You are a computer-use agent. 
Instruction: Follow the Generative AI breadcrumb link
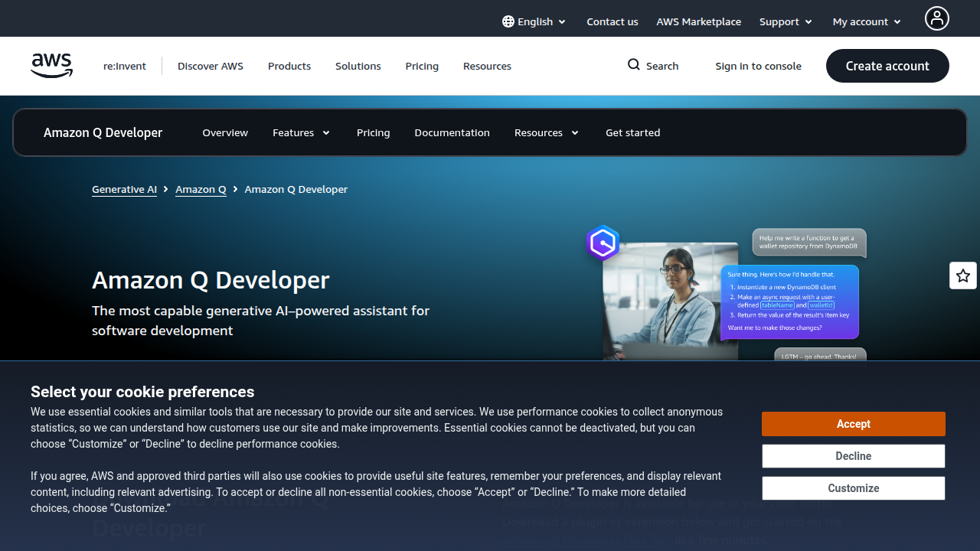tap(124, 189)
